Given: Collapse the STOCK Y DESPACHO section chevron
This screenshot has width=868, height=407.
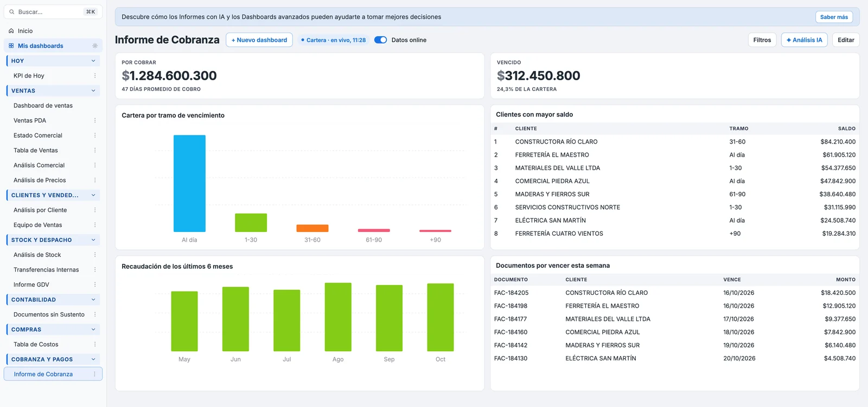Looking at the screenshot, I should pos(93,240).
